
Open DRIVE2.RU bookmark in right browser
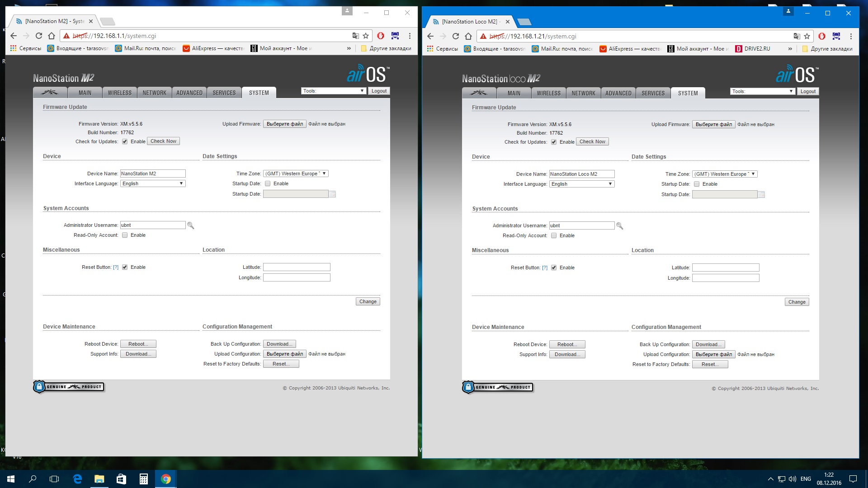coord(753,49)
